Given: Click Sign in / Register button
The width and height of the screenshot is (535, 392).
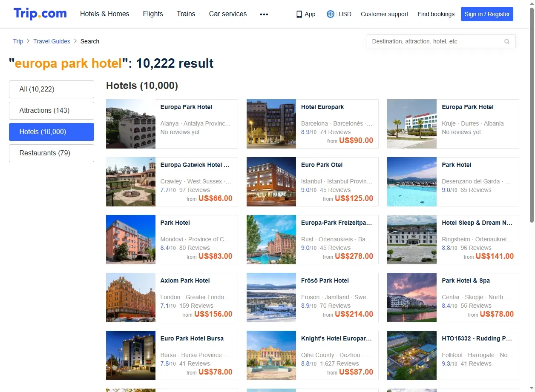Looking at the screenshot, I should [x=487, y=14].
